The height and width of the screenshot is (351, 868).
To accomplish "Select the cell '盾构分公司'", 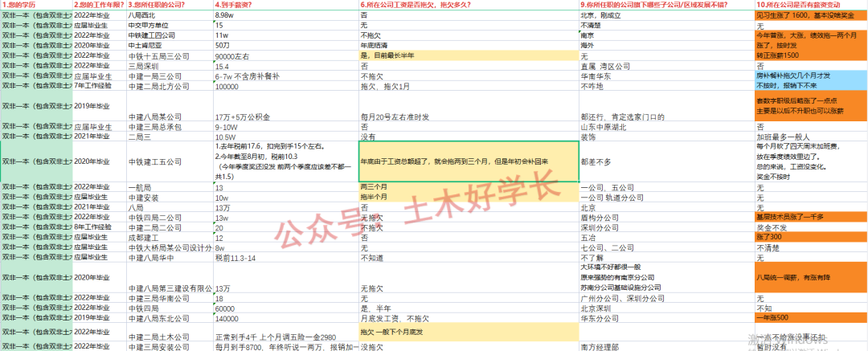I will [666, 218].
